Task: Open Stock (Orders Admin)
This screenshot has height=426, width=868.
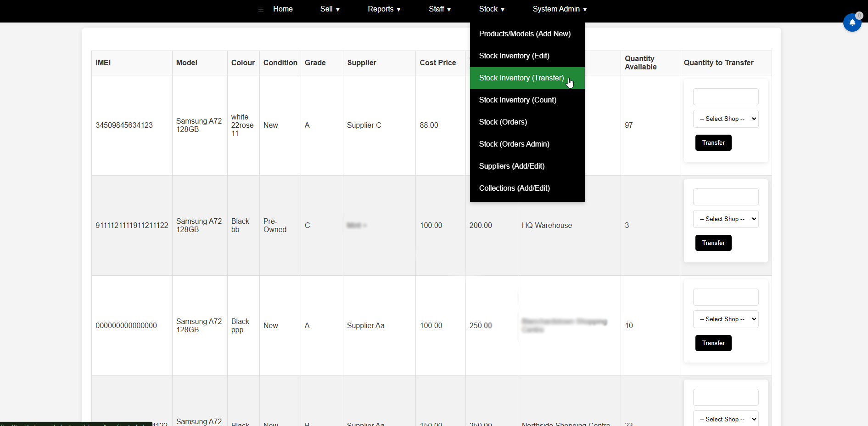Action: click(x=527, y=144)
